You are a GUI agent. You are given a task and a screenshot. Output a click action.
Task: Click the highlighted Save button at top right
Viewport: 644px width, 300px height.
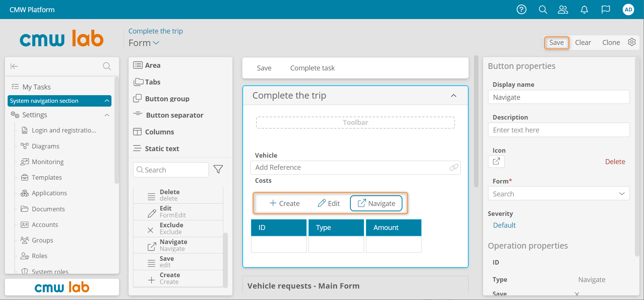(556, 43)
